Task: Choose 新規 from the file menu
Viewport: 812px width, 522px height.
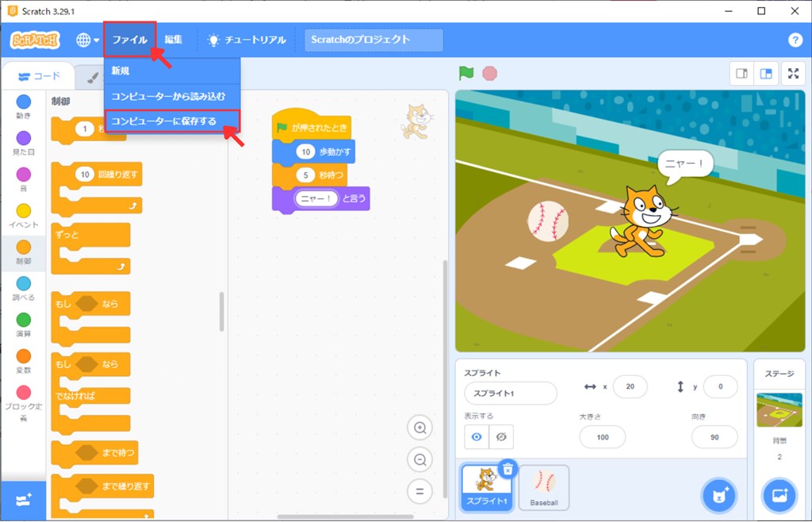Action: [172, 71]
